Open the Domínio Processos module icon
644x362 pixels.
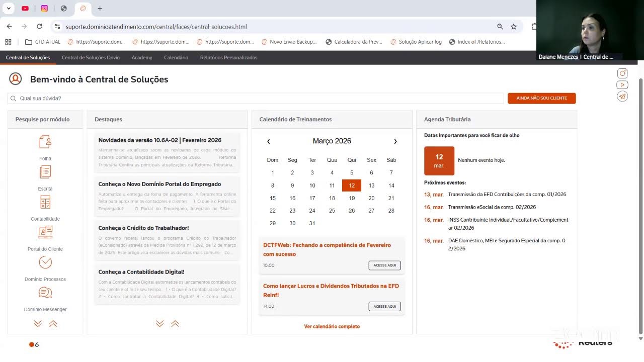tap(45, 262)
